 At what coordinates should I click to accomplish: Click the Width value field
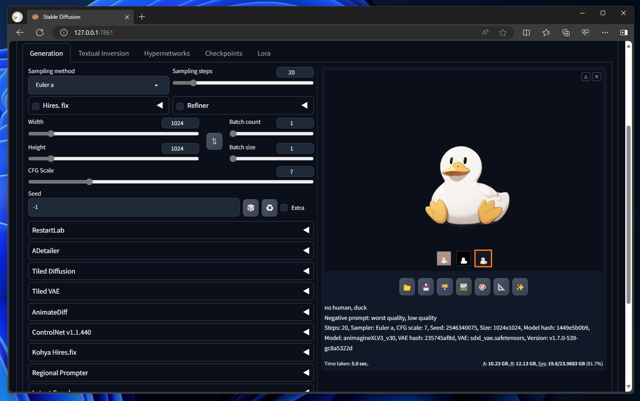point(180,123)
